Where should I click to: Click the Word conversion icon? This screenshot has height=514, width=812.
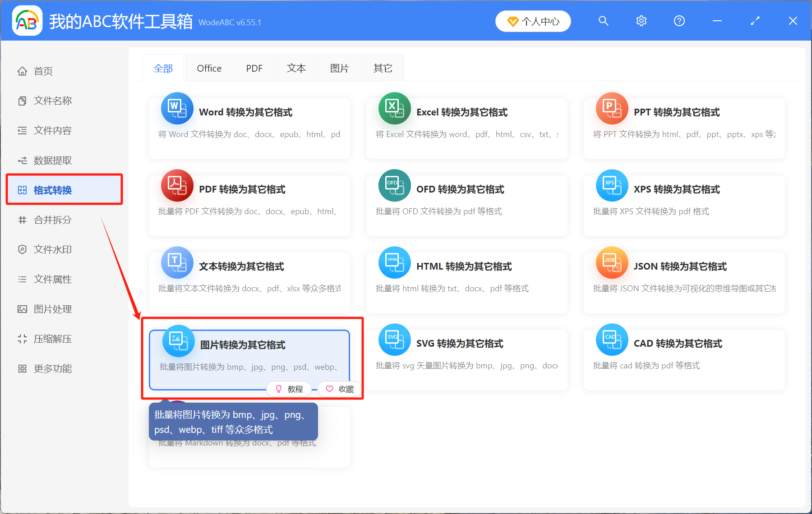point(177,109)
